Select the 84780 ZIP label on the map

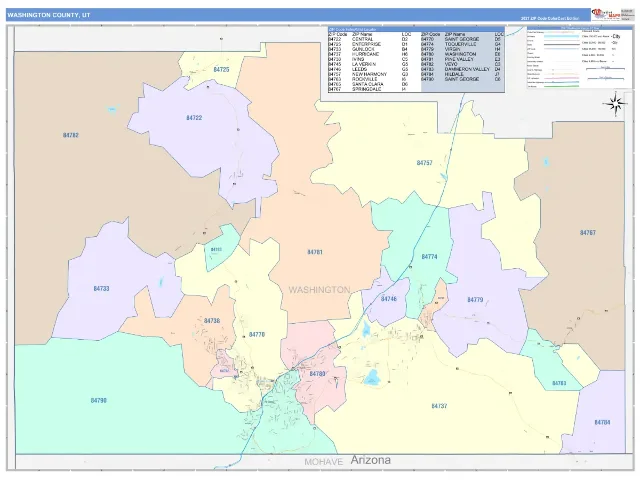[317, 374]
